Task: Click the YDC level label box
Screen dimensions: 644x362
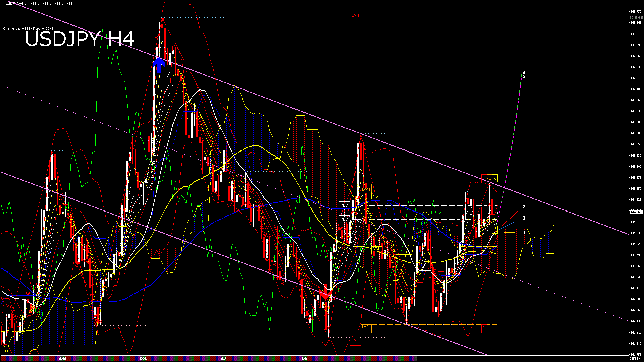Action: pos(344,219)
